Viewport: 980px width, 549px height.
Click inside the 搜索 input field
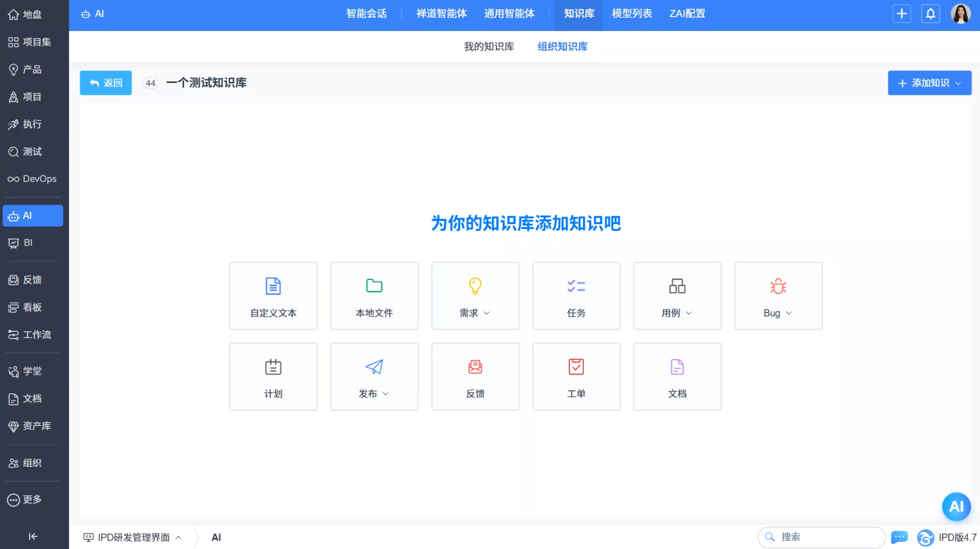tap(822, 537)
